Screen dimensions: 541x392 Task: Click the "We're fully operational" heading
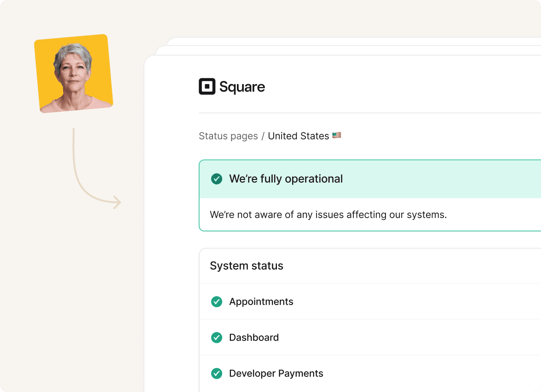(x=286, y=179)
